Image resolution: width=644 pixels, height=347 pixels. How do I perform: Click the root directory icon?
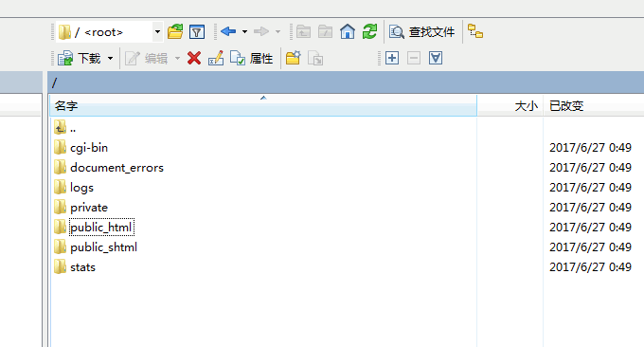[325, 31]
